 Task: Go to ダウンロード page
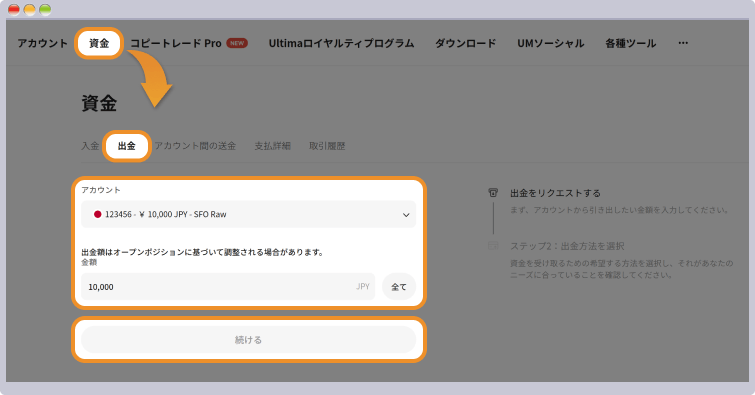(466, 43)
